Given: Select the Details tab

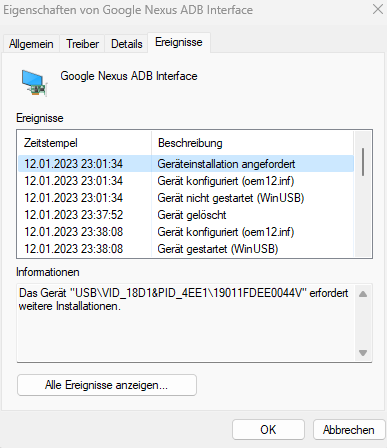Looking at the screenshot, I should coord(127,44).
